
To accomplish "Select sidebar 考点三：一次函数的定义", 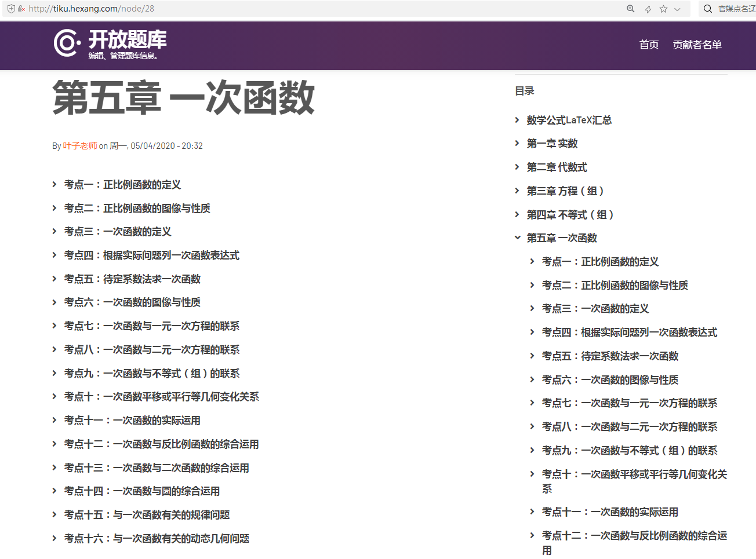I will click(595, 308).
